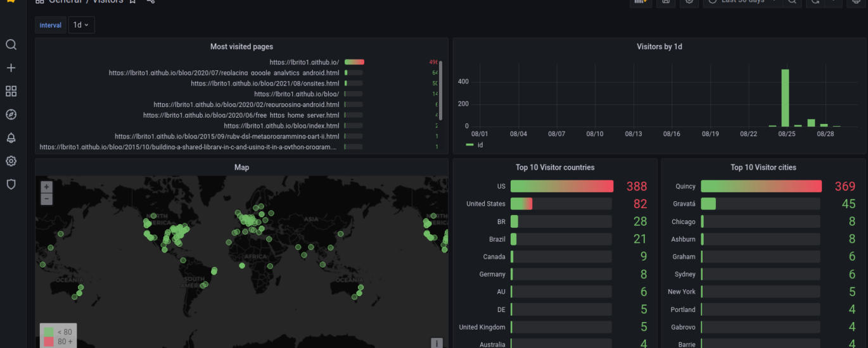Select the replacing_google_analytics_android.html row

tap(224, 73)
